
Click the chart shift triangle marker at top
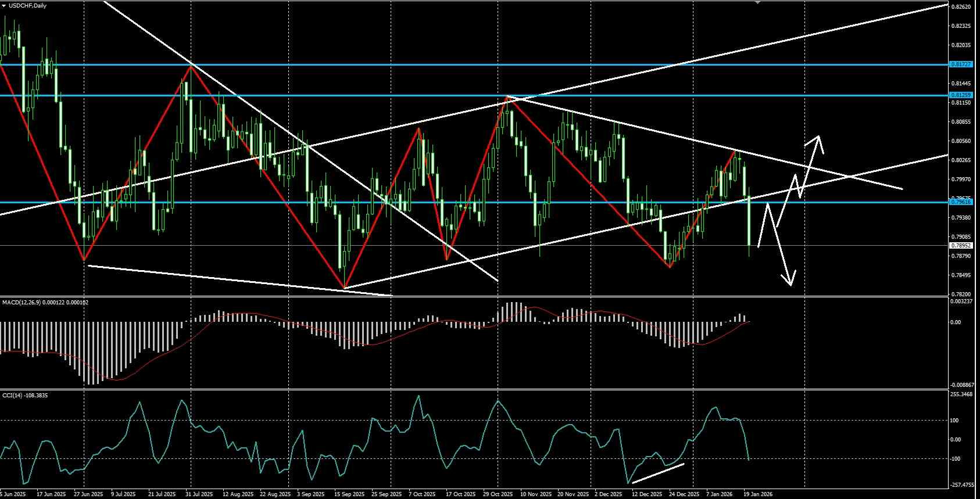pyautogui.click(x=757, y=3)
